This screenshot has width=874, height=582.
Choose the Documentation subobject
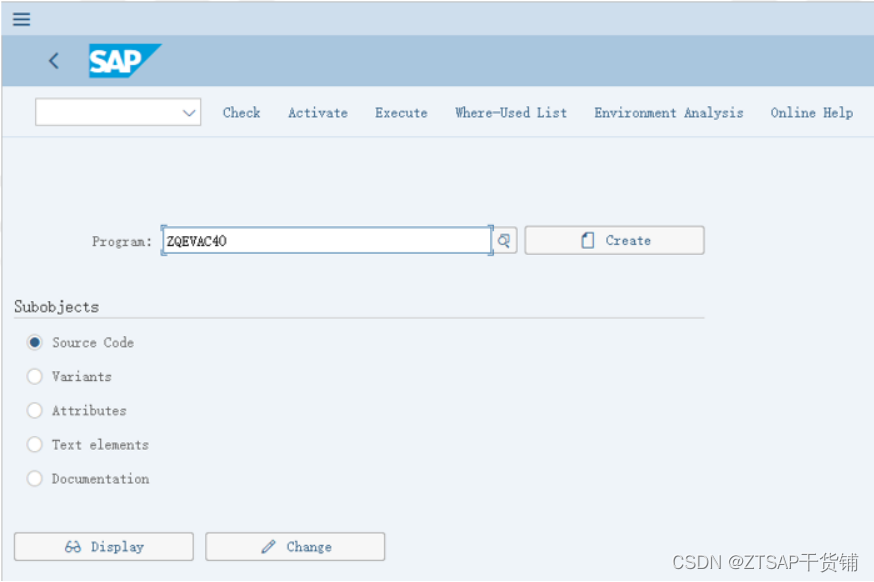point(34,478)
